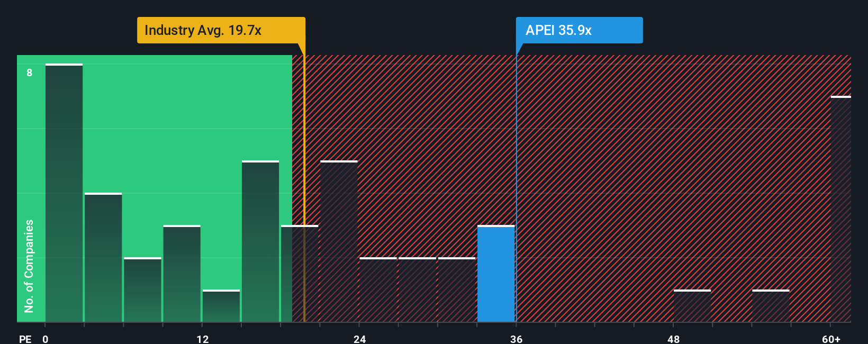The image size is (868, 344).
Task: Select the tallest bar at PE 0
Action: [x=64, y=193]
